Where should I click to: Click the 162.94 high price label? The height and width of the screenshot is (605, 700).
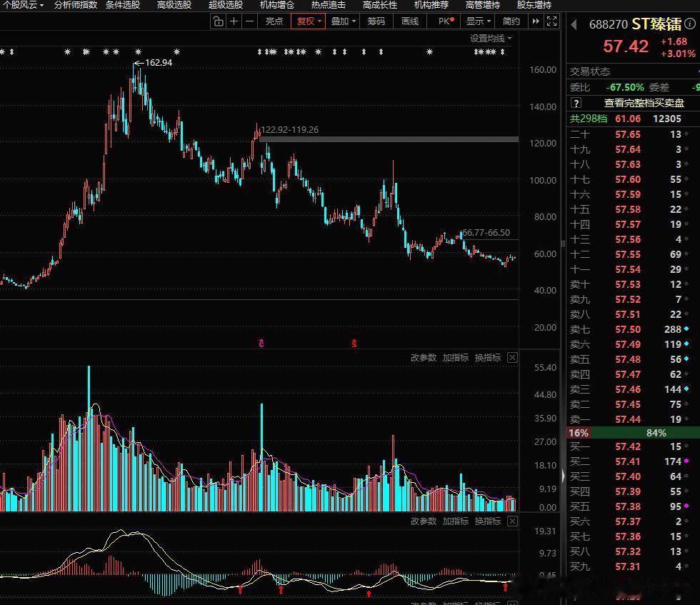159,63
